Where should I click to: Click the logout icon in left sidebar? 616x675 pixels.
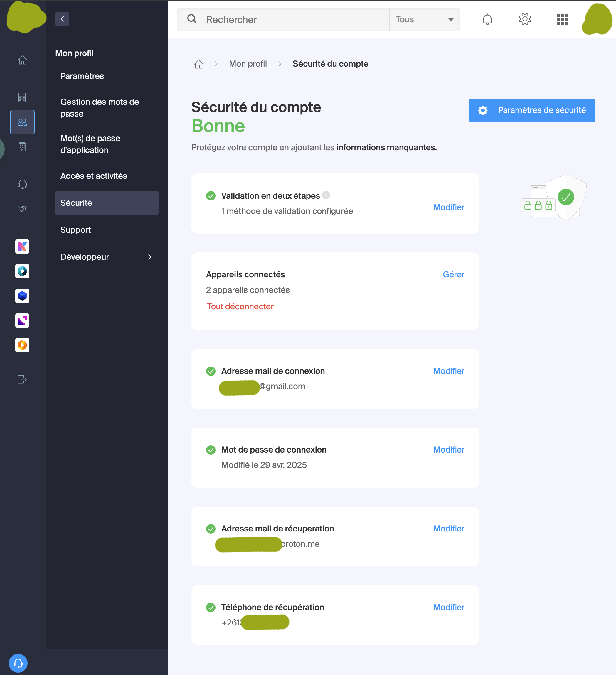(22, 379)
